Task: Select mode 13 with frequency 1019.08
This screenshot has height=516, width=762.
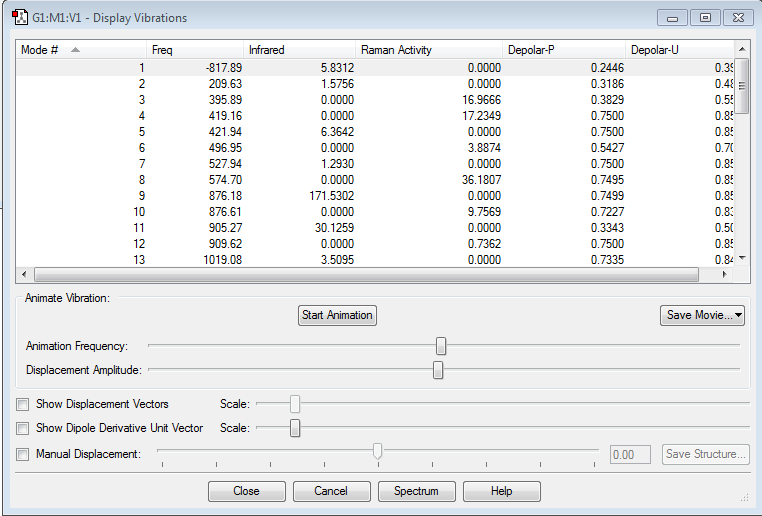Action: click(375, 260)
